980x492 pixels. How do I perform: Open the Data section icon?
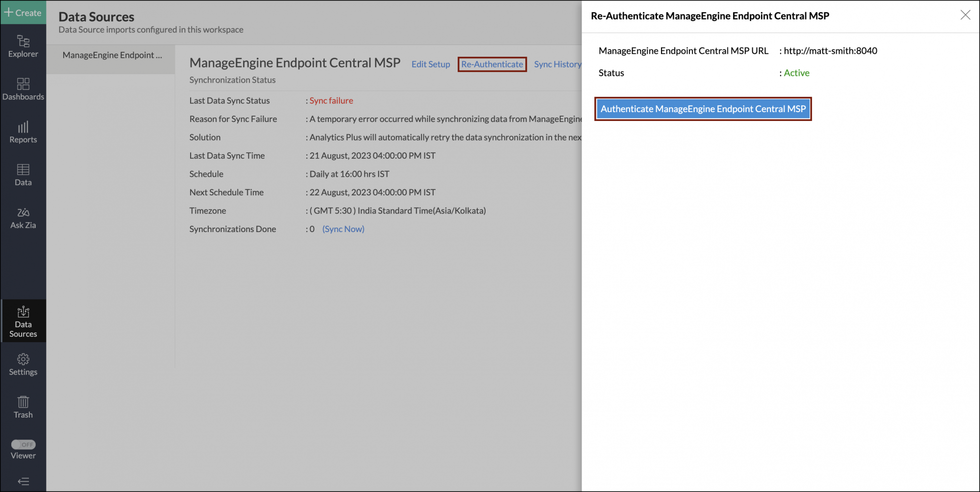point(23,175)
